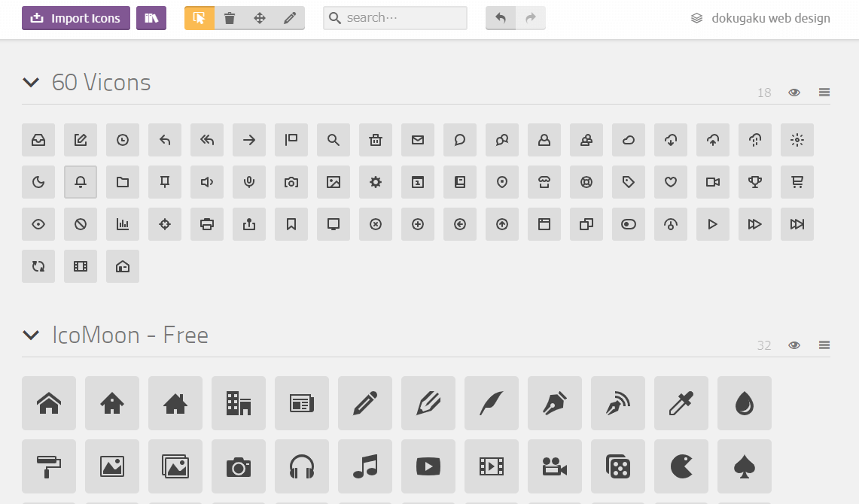Redo the last undone action
This screenshot has height=504, width=859.
(530, 18)
